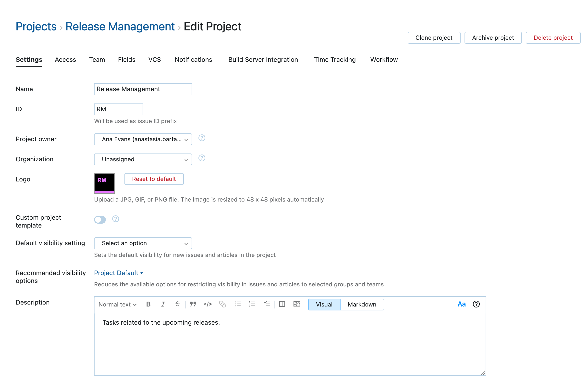This screenshot has width=588, height=383.
Task: Apply italic formatting in description editor
Action: click(163, 304)
